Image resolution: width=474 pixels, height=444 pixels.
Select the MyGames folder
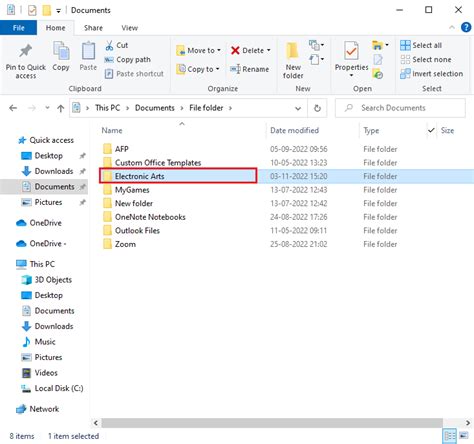pyautogui.click(x=126, y=190)
